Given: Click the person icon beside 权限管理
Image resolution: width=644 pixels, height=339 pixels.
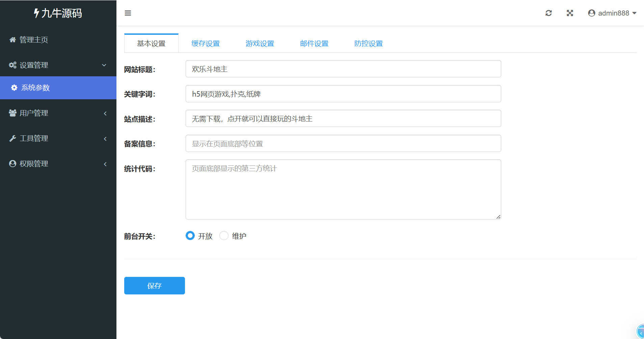Looking at the screenshot, I should [x=12, y=164].
